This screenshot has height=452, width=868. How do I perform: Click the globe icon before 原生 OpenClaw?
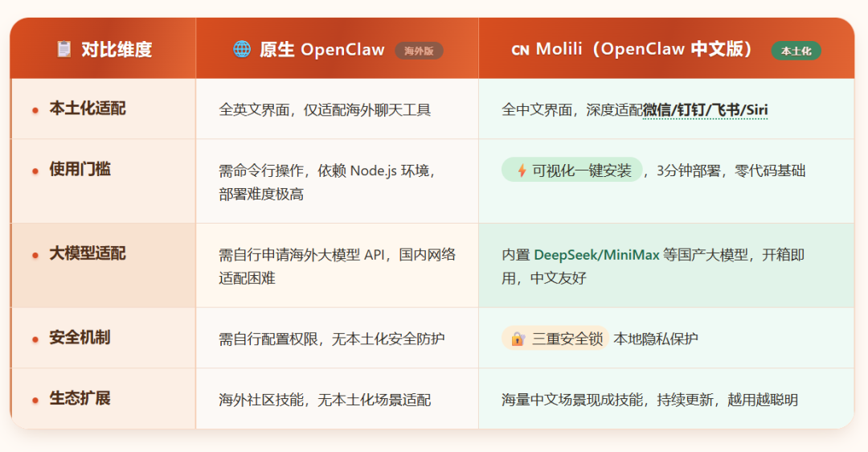(x=242, y=49)
